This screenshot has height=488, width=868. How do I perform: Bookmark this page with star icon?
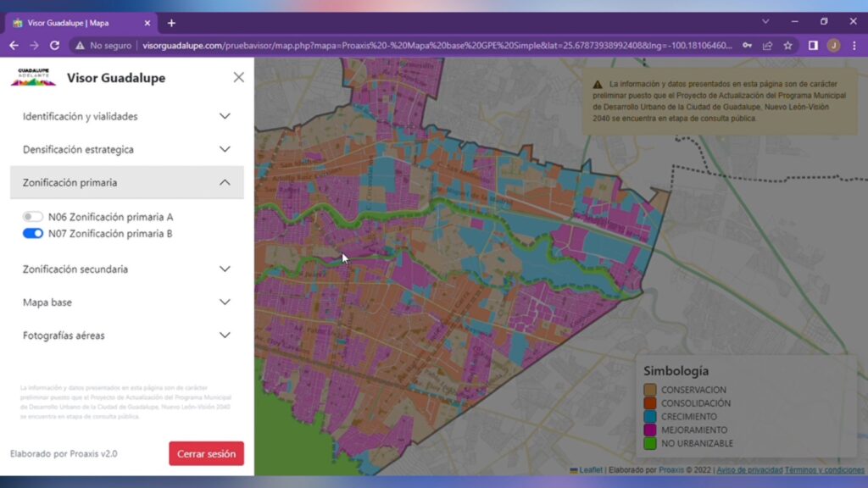coord(787,45)
